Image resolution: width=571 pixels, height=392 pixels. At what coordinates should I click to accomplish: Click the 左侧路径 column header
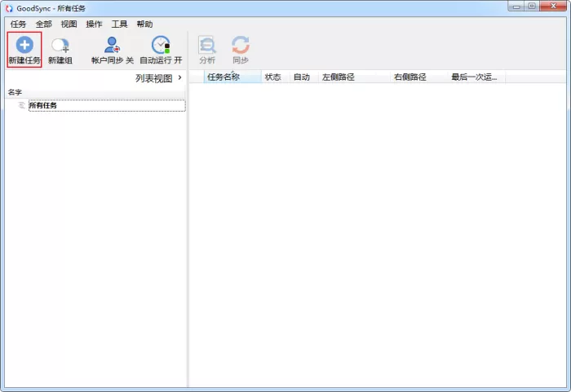(354, 77)
